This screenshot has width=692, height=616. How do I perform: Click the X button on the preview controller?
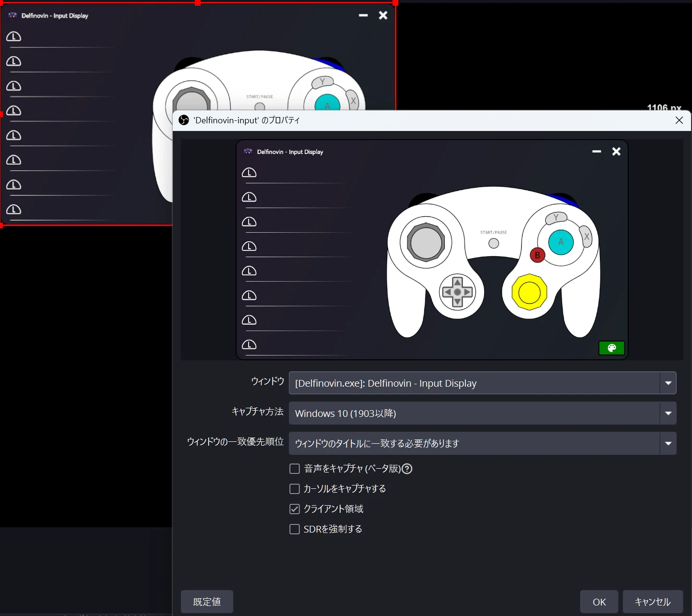pos(586,237)
